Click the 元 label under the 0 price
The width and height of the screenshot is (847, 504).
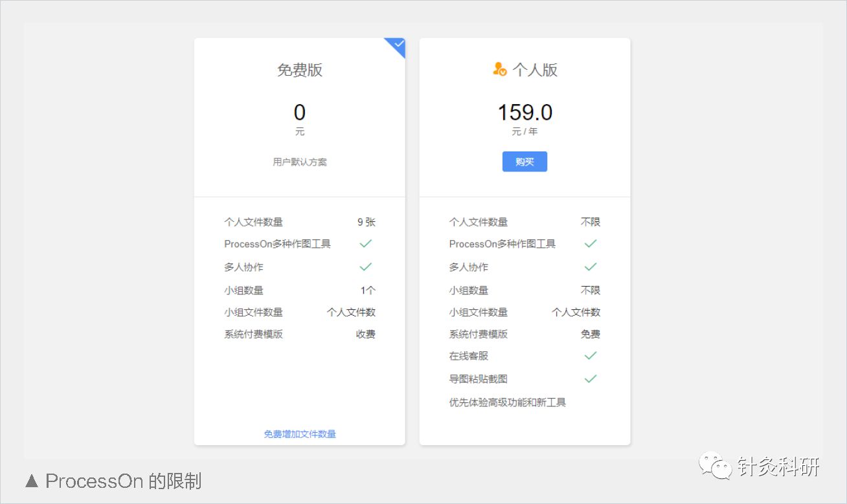[300, 131]
